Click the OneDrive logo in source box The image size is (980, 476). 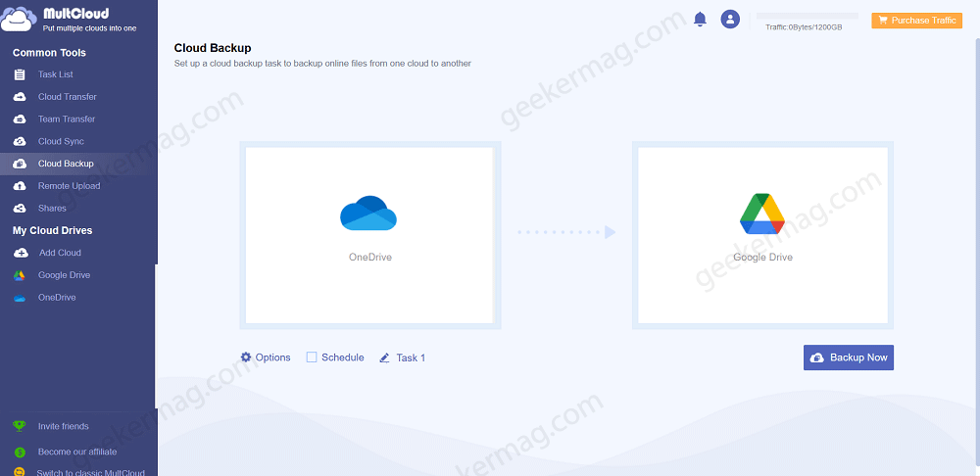pos(368,213)
